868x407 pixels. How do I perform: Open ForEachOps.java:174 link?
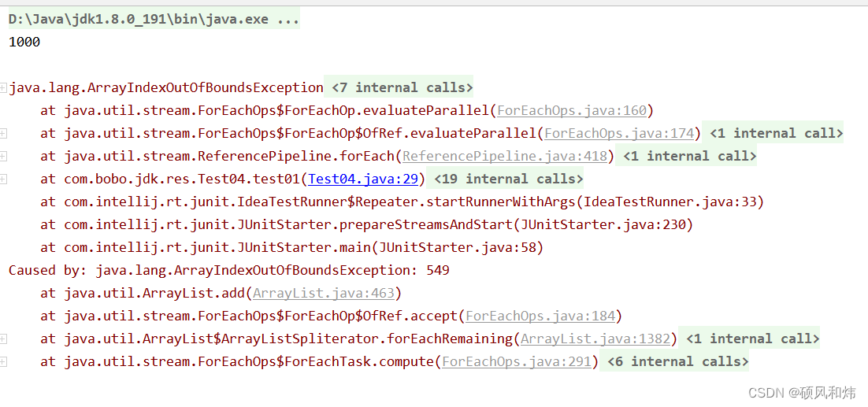click(619, 133)
